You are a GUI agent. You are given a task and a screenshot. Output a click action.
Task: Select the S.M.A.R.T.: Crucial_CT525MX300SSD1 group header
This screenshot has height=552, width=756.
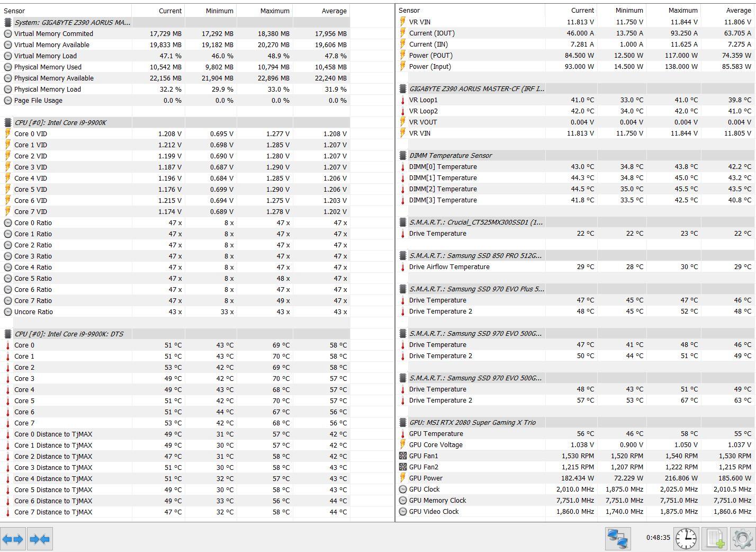pos(576,222)
